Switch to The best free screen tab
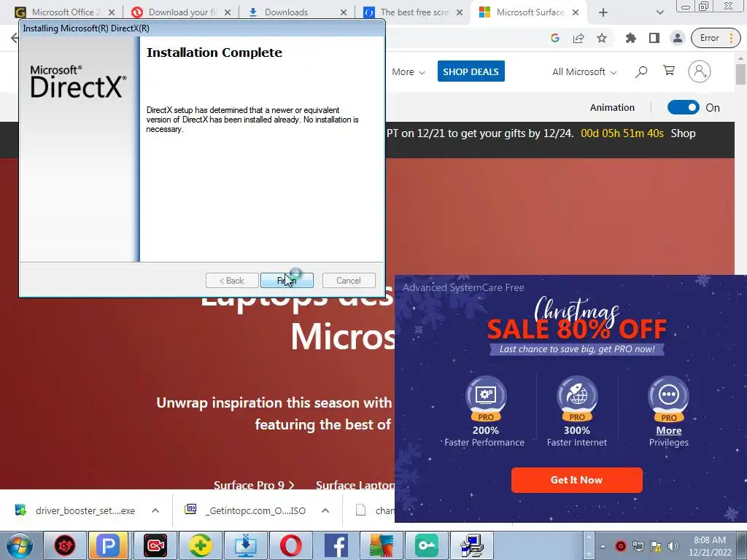This screenshot has height=560, width=747. pos(414,12)
